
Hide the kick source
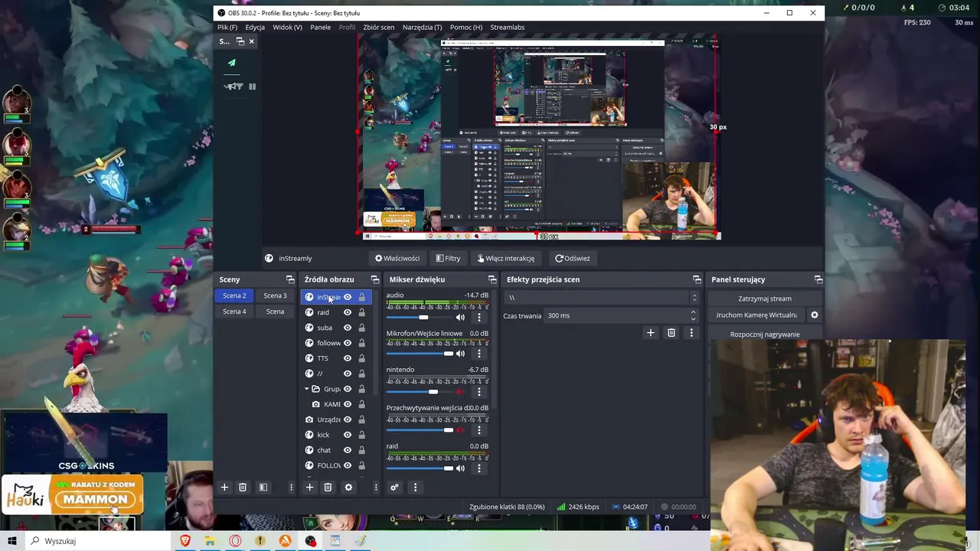[348, 435]
